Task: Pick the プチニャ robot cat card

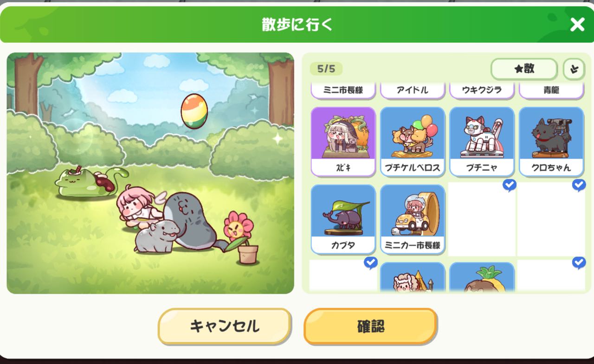Action: 482,142
